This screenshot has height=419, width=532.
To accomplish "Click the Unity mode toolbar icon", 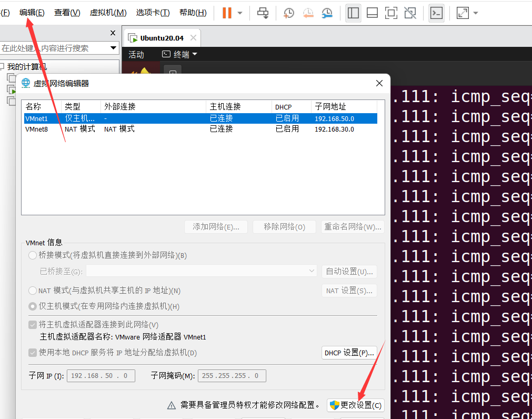I will pyautogui.click(x=410, y=13).
